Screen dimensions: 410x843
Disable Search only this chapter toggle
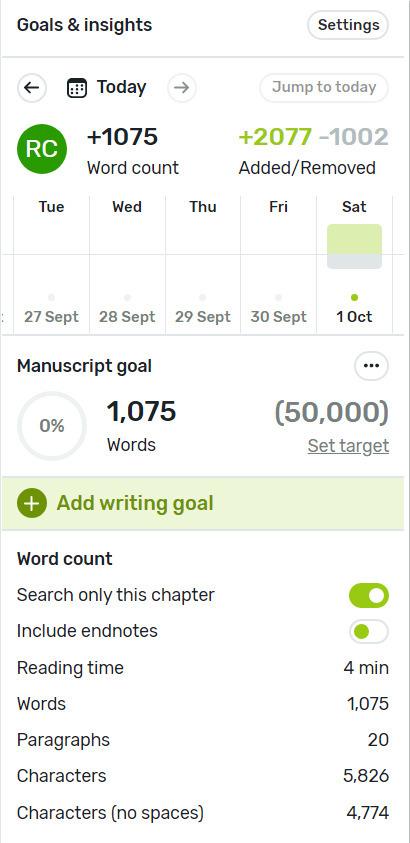[x=369, y=596]
